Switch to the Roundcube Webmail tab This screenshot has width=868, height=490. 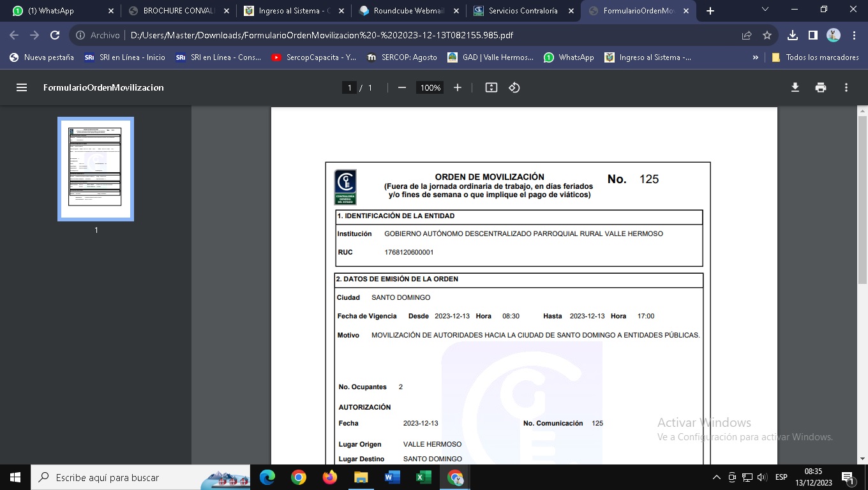[408, 11]
